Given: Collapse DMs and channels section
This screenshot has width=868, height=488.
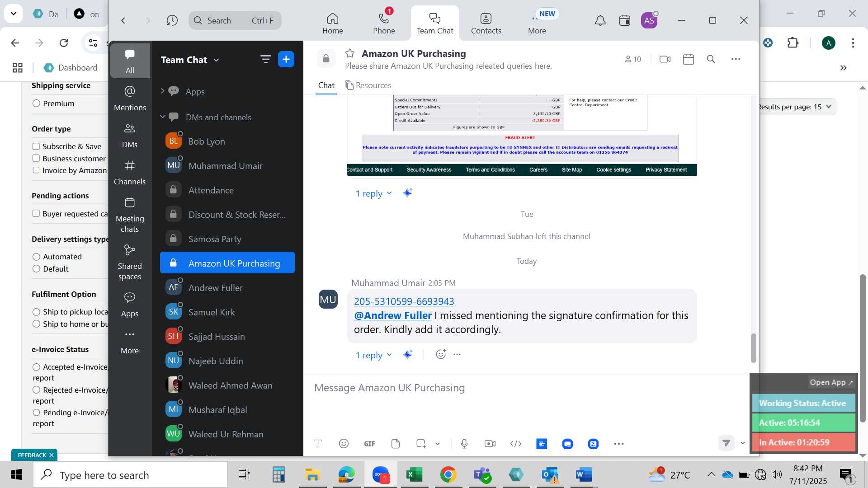Looking at the screenshot, I should coord(163,117).
